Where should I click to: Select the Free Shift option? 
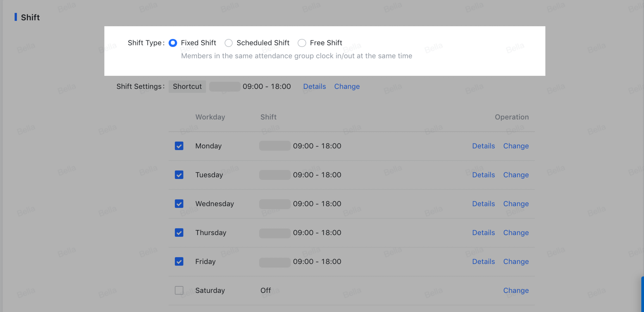tap(302, 43)
